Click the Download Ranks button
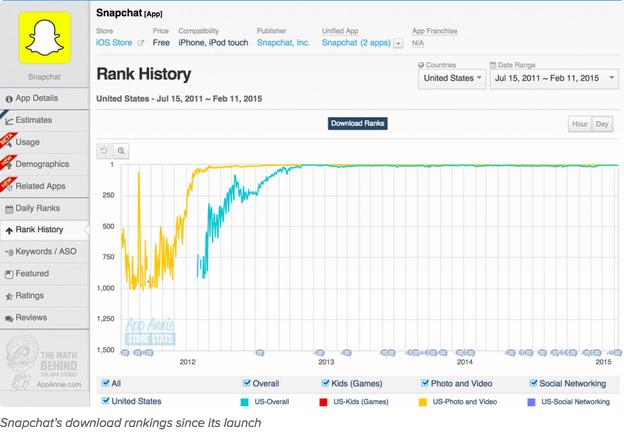The height and width of the screenshot is (434, 624). (x=357, y=123)
